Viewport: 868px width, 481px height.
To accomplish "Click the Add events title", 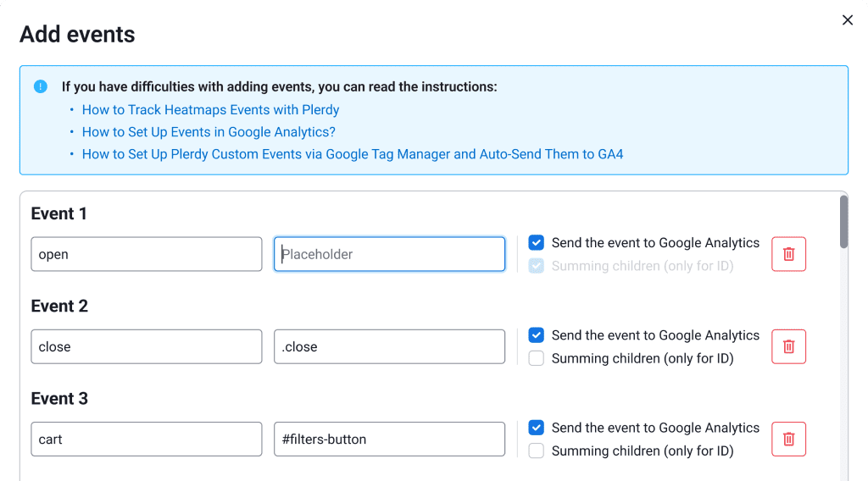I will click(77, 34).
